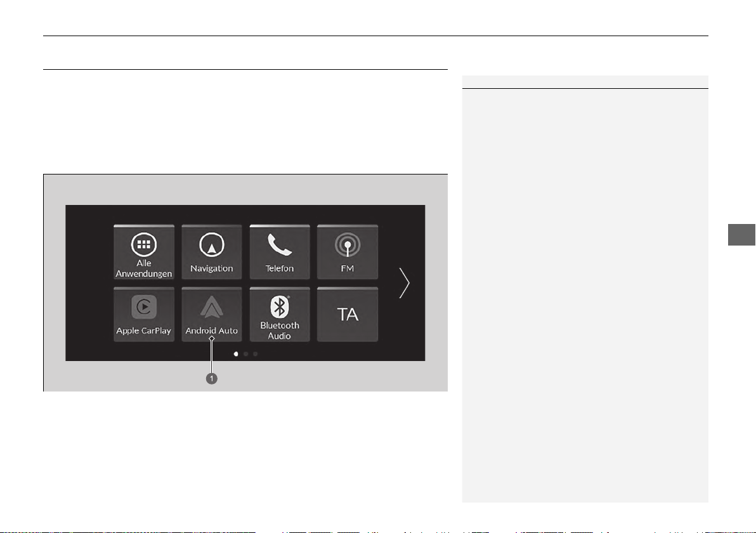This screenshot has height=533, width=756.
Task: Click the Bluetooth Audio label text
Action: (280, 331)
